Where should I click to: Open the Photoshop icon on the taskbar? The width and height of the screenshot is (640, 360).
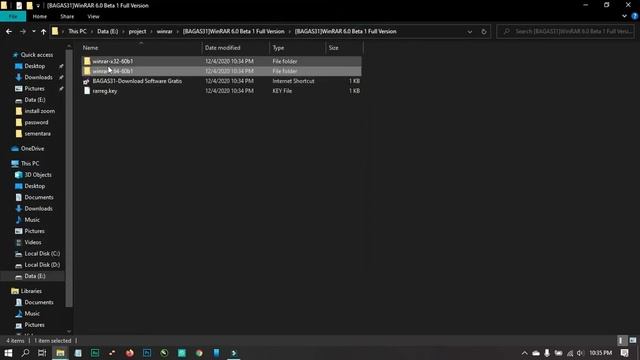click(147, 353)
